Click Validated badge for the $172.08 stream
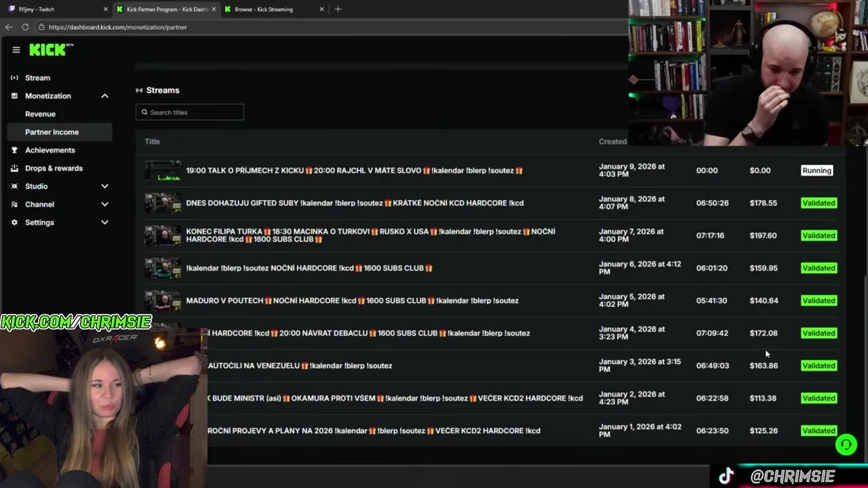The image size is (868, 488). click(x=818, y=333)
